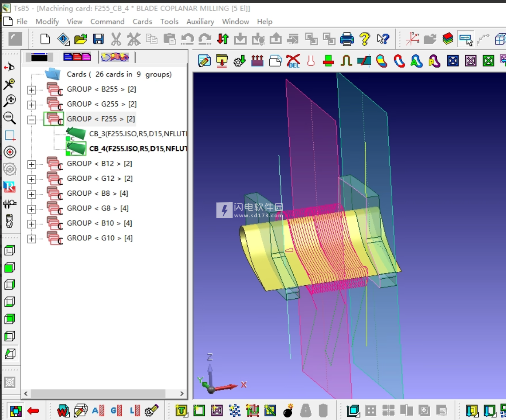506x420 pixels.
Task: Click the Cut scissors icon
Action: (116, 39)
